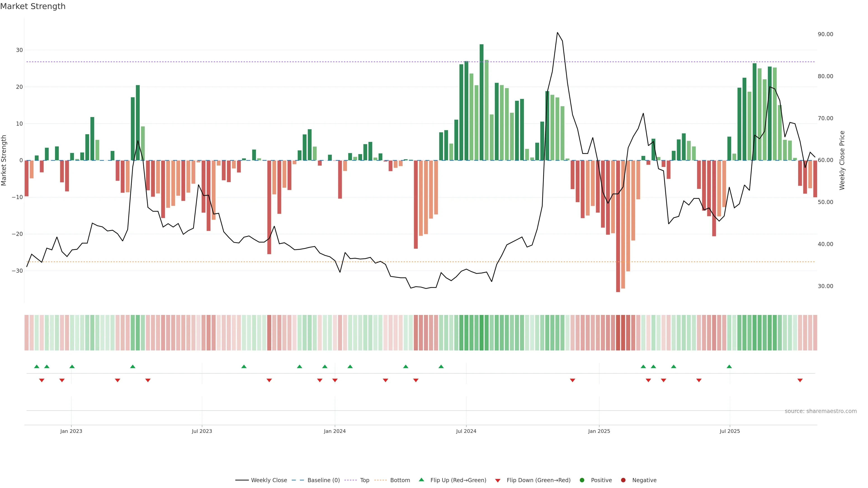Click the Jul 2024 x-axis label

click(x=466, y=431)
